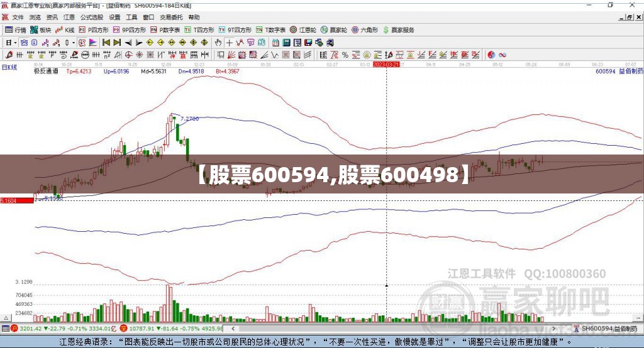Click the SH600594 status bar entry
Viewport: 644px width, 348px height.
609,329
